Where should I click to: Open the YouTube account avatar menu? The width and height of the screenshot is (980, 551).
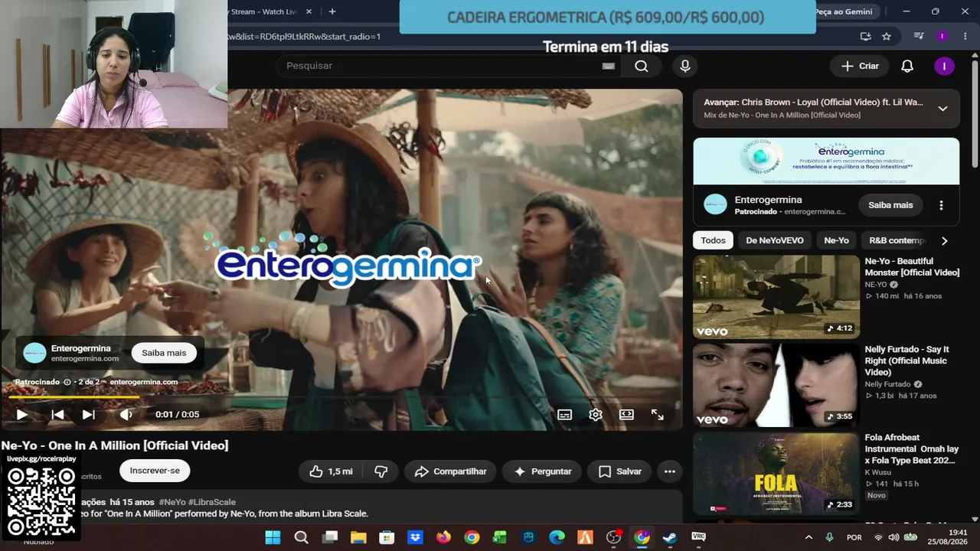[944, 66]
